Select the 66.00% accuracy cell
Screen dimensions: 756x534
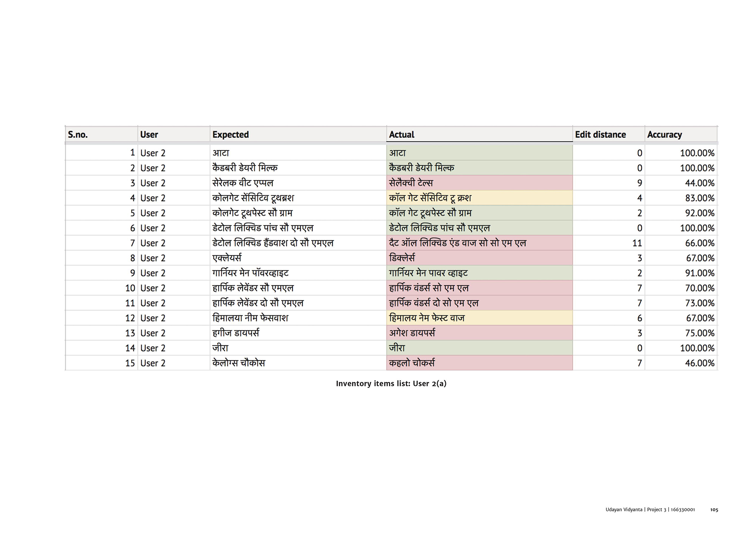(x=699, y=243)
